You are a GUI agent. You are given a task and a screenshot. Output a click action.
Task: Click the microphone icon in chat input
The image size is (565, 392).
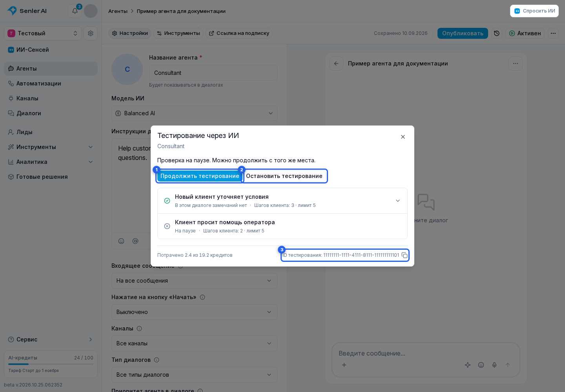click(x=494, y=365)
